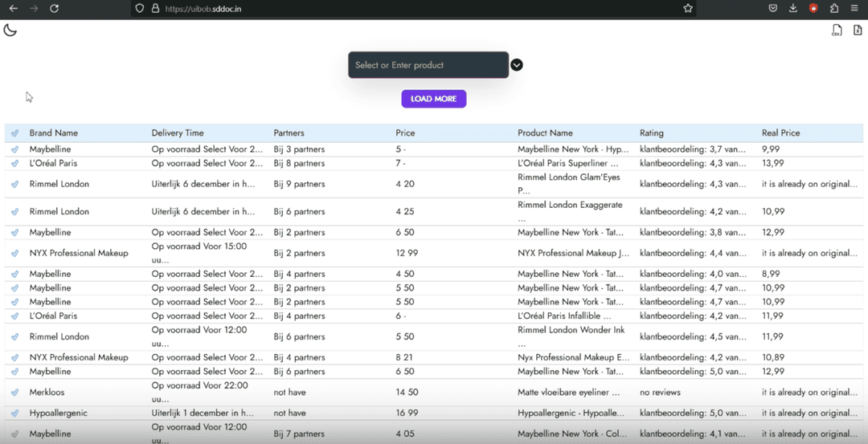Reload the current browser page
Viewport: 868px width, 444px height.
(x=55, y=8)
